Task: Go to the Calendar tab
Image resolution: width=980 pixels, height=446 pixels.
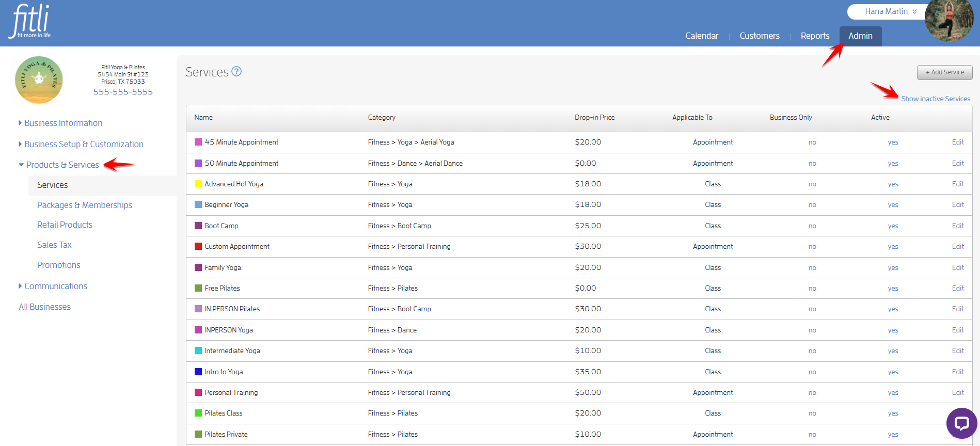Action: coord(702,36)
